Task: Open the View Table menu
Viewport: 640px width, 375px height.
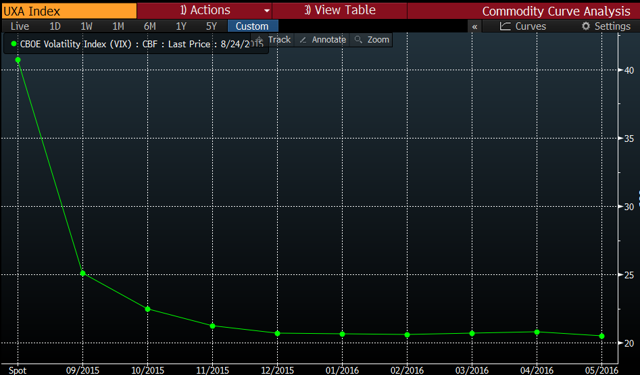Action: pyautogui.click(x=340, y=10)
